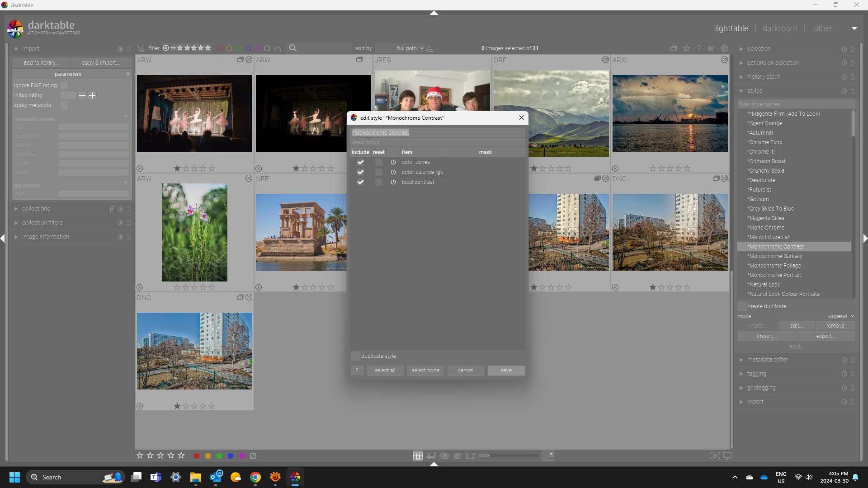
Task: Check the reset box for color balance rgb
Action: pos(379,172)
